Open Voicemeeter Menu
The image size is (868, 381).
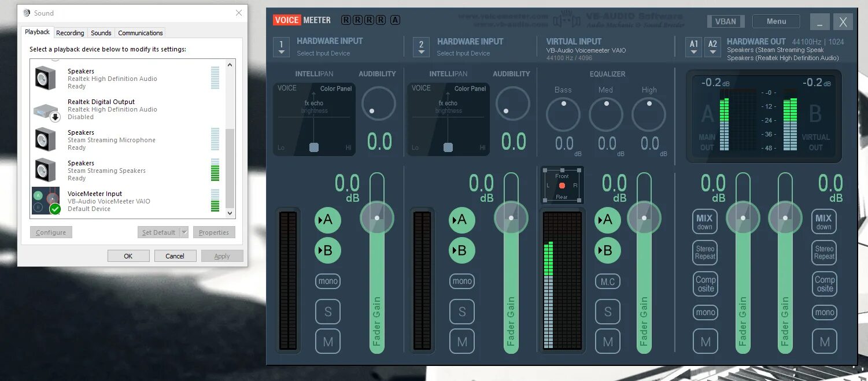tap(776, 21)
